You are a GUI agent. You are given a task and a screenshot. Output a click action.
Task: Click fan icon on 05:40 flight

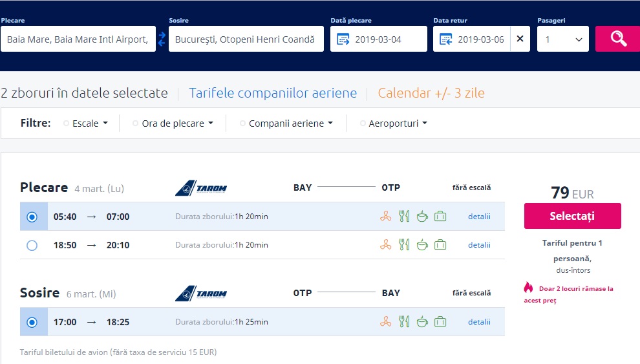[x=385, y=217]
